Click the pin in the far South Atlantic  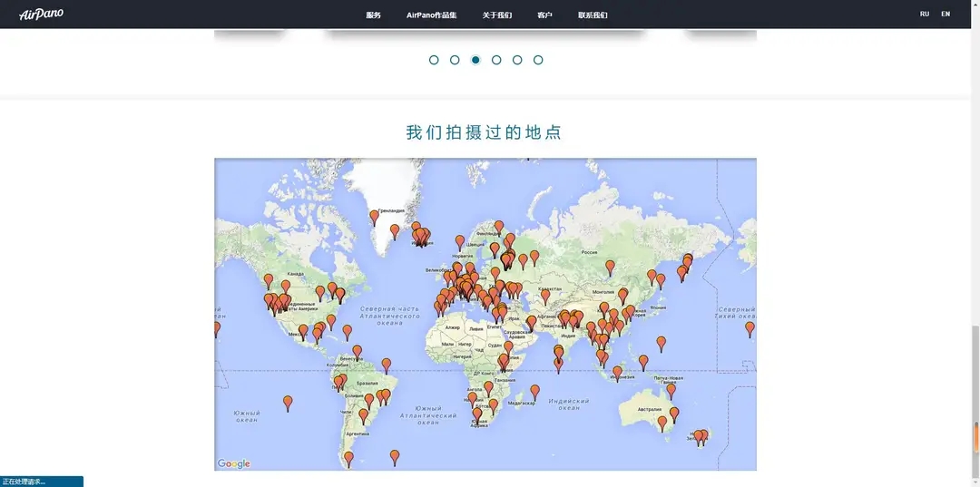pyautogui.click(x=395, y=456)
